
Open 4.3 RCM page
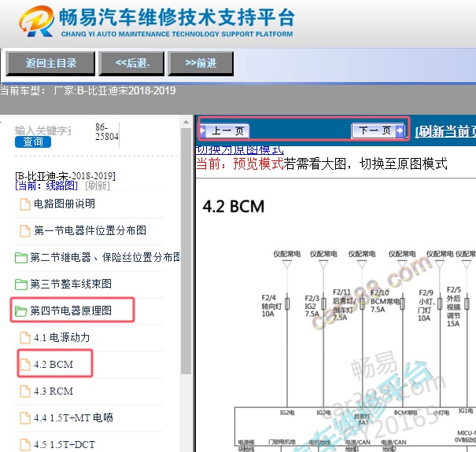click(x=54, y=391)
